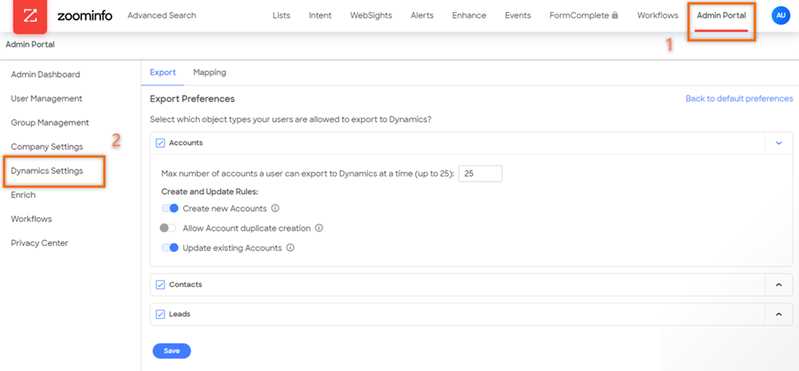The image size is (799, 371).
Task: Open Alerts in top navigation
Action: (422, 16)
